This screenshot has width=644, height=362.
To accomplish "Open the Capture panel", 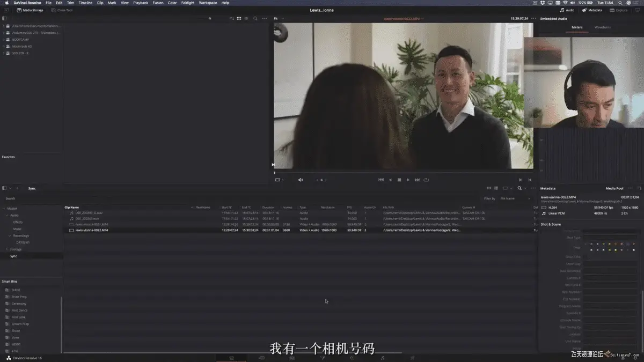I will pyautogui.click(x=619, y=10).
